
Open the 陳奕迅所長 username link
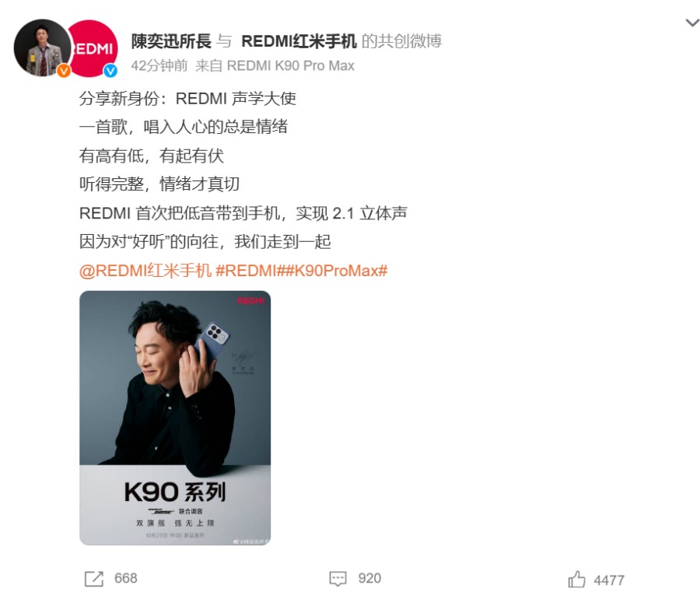pyautogui.click(x=171, y=41)
